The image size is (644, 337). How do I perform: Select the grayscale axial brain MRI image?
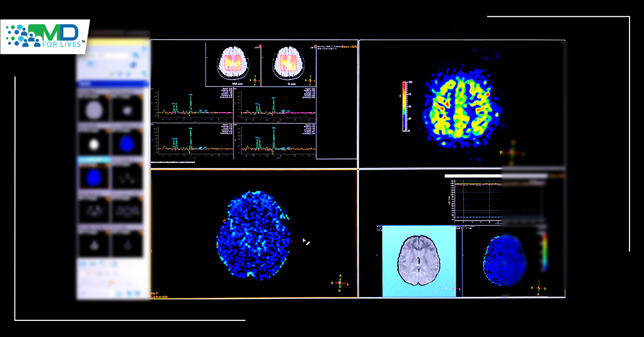pos(419,260)
